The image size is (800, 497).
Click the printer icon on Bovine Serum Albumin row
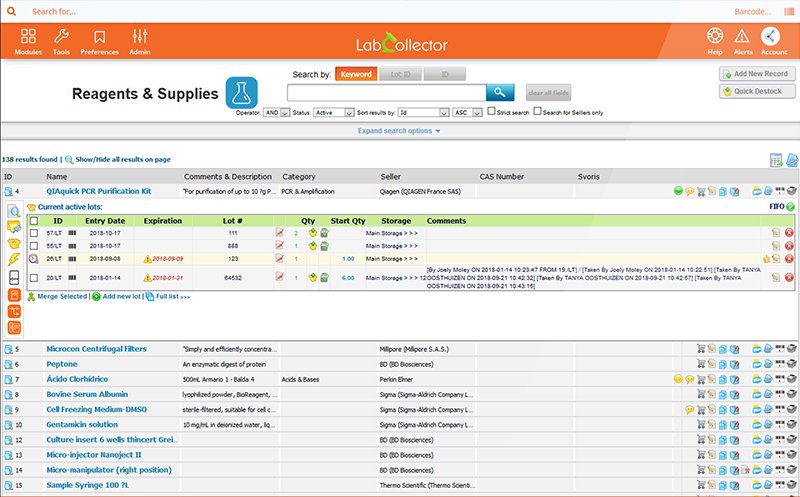click(x=791, y=394)
